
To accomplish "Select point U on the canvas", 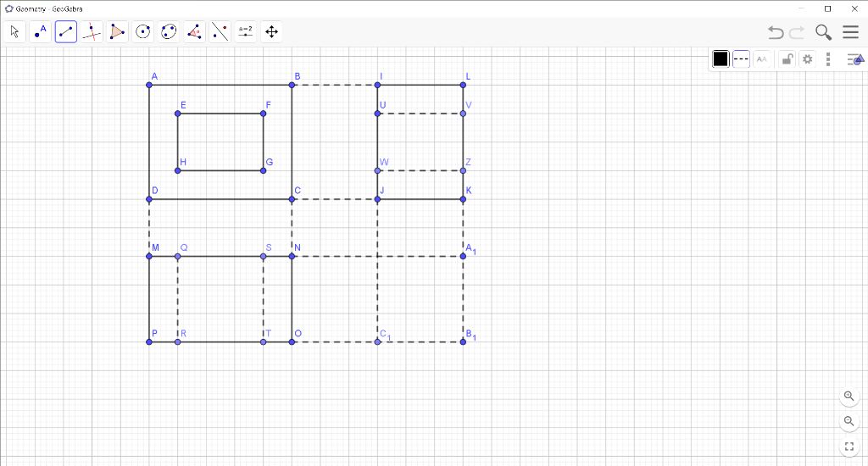I will (377, 114).
